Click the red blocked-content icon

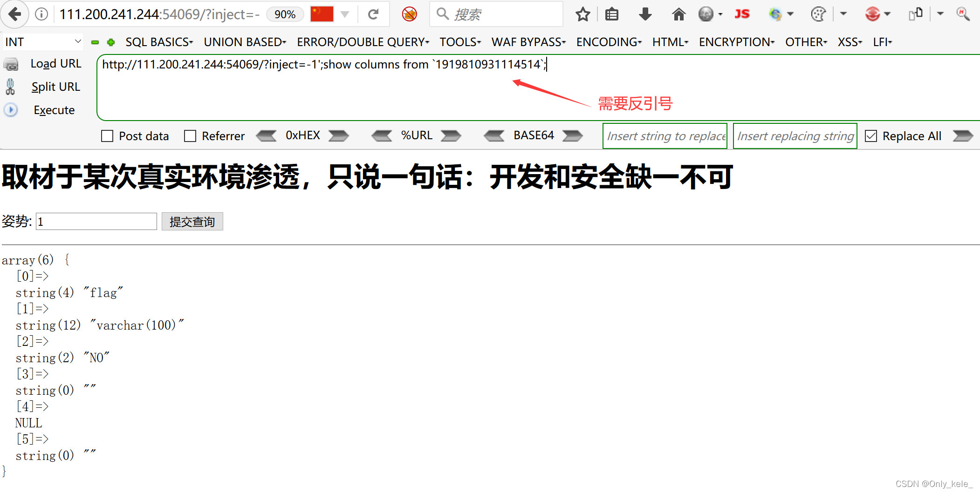click(409, 14)
